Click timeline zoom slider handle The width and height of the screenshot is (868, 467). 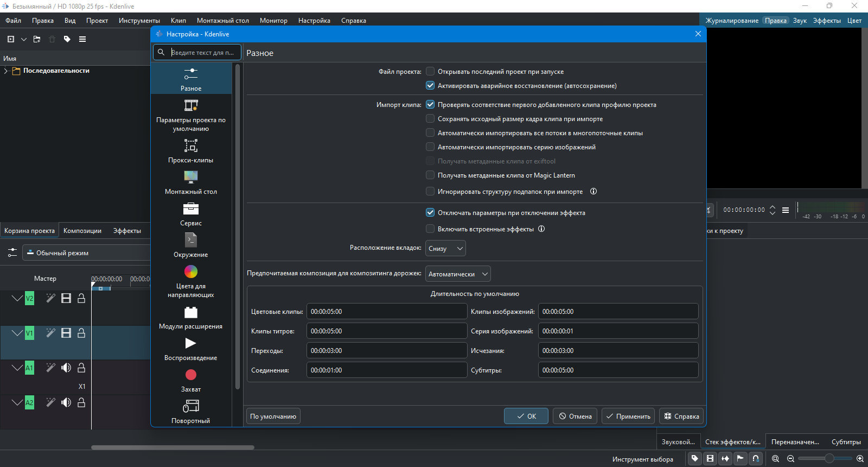coord(829,459)
